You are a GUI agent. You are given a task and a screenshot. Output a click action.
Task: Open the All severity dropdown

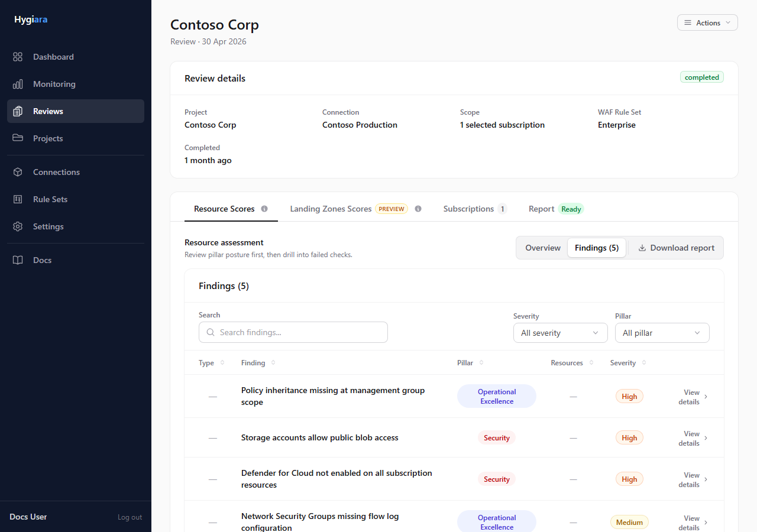561,333
